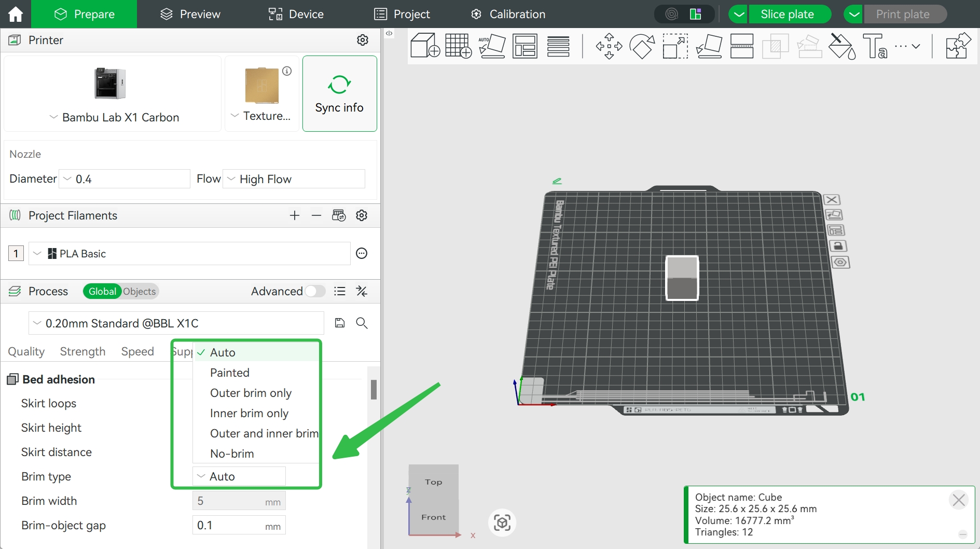Run auto orient on objects
Viewport: 980px width, 549px height.
pyautogui.click(x=492, y=46)
